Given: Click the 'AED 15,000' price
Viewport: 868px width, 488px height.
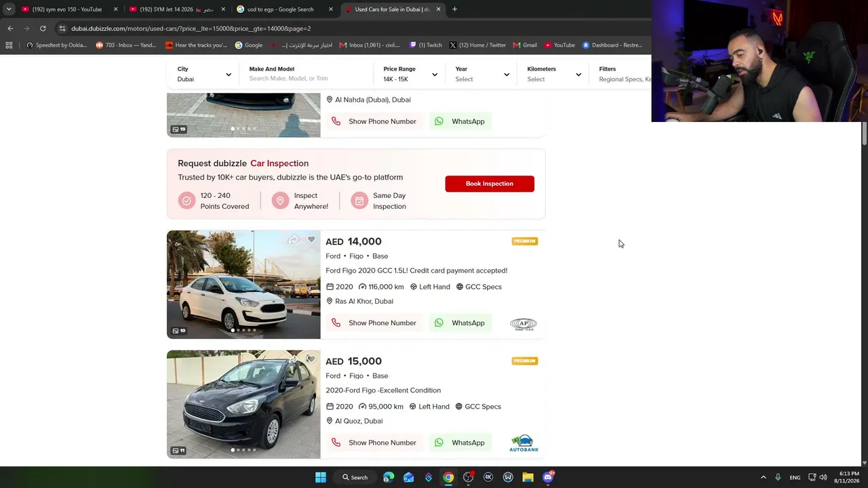Looking at the screenshot, I should click(x=353, y=362).
